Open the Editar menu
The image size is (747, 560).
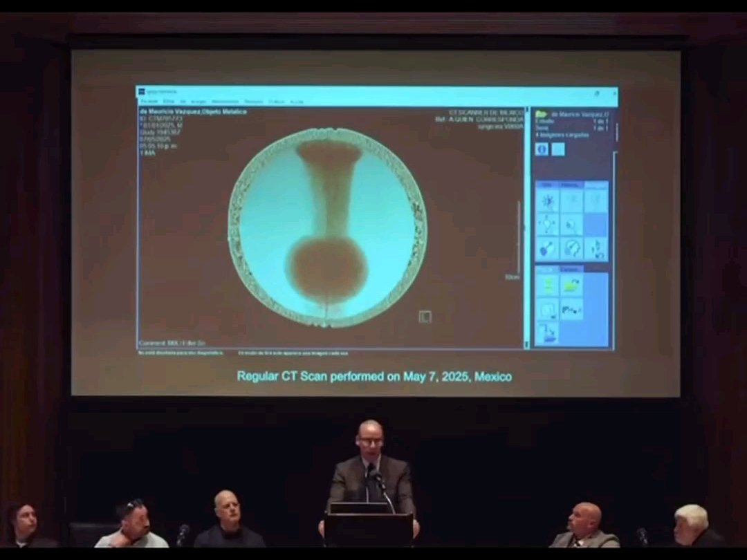(x=169, y=102)
